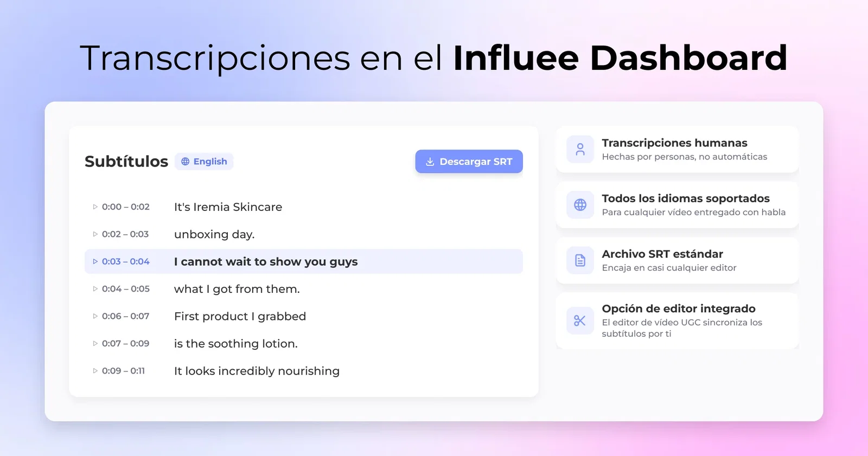Open Opción de editor integrado title
Screen dimensions: 868x456
(679, 309)
